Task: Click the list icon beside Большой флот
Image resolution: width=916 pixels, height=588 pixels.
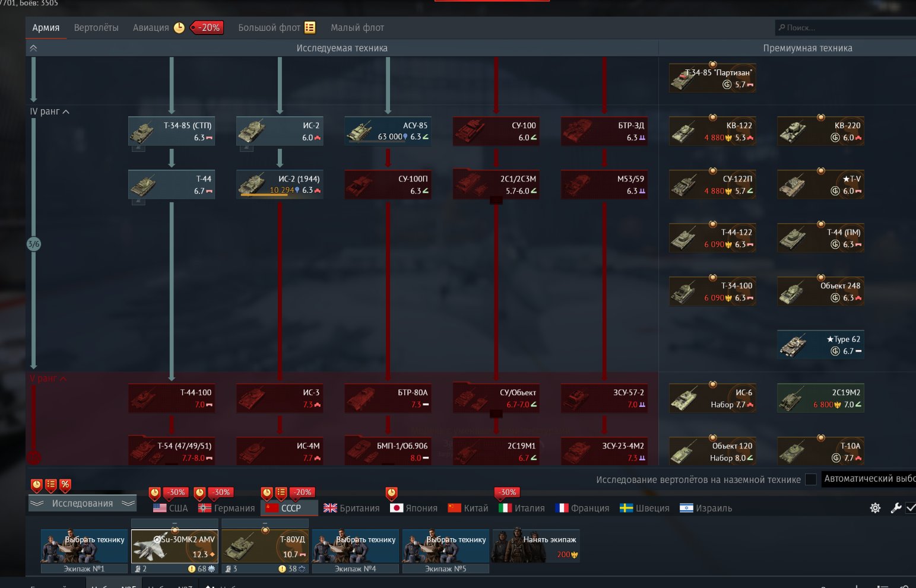Action: click(310, 28)
